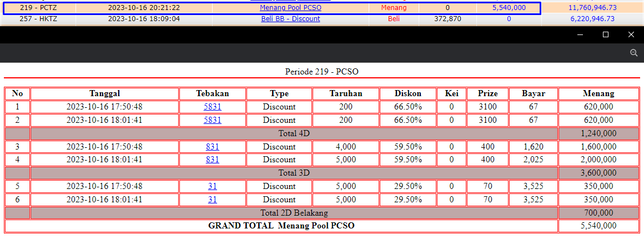Click the 1,240,000 Total 4D amount
The width and height of the screenshot is (644, 239).
pyautogui.click(x=599, y=133)
